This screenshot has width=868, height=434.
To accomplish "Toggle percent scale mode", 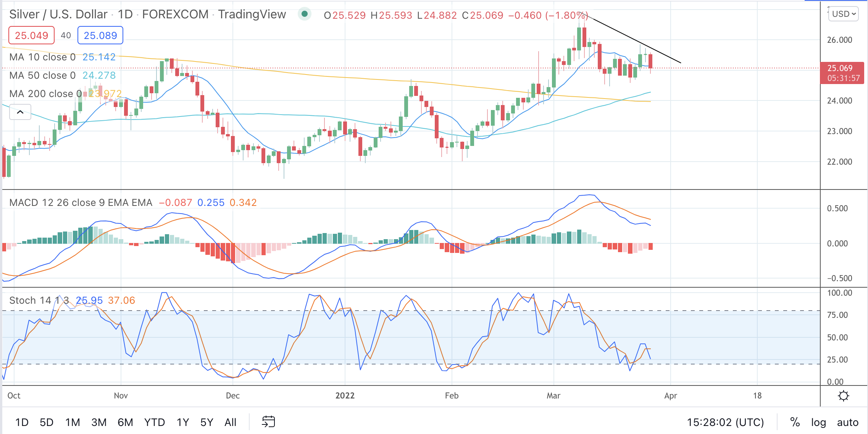I will (795, 422).
